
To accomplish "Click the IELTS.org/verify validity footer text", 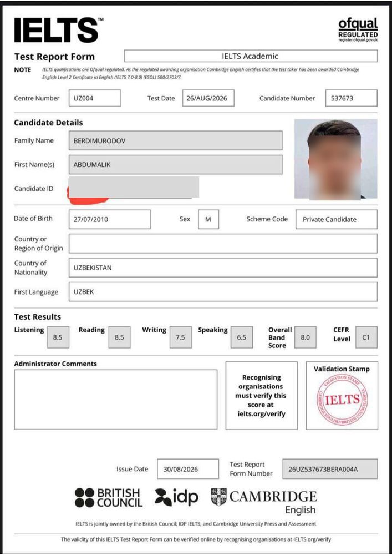I will click(x=196, y=539).
